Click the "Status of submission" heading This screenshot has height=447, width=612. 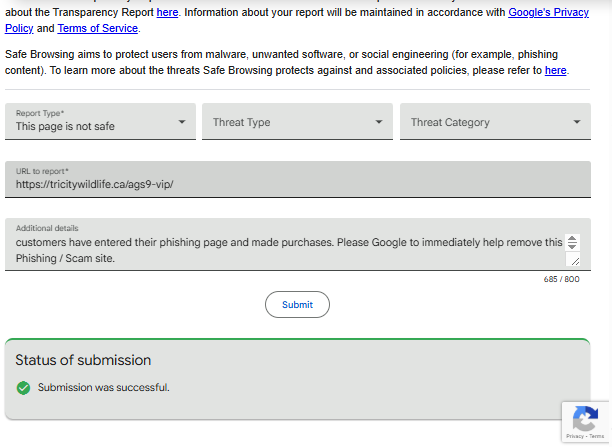(x=83, y=360)
